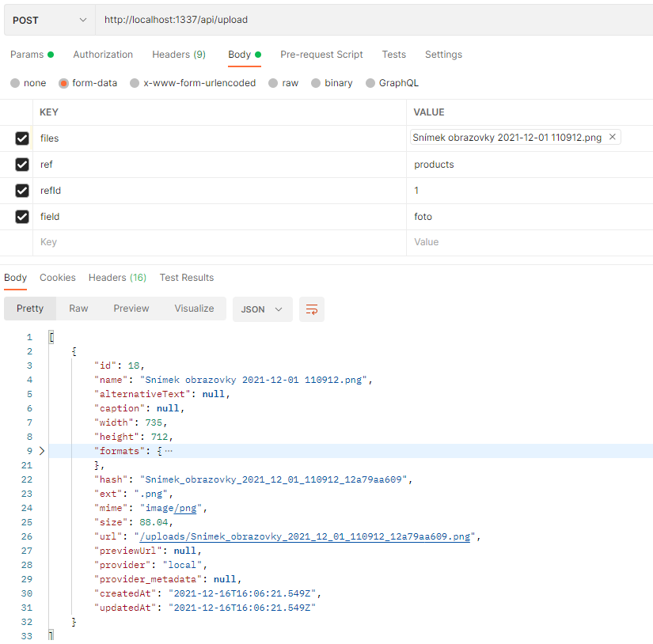Click the "name" Snímek obrazovky value

click(x=253, y=380)
